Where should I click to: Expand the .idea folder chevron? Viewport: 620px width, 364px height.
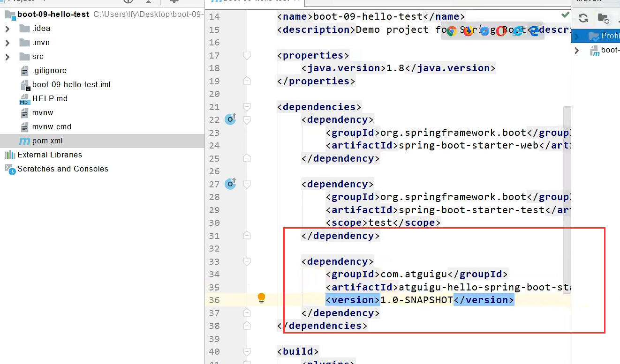click(7, 29)
